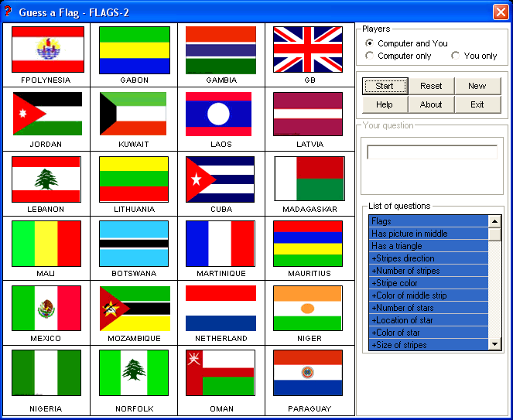Click the Paraguay flag
The width and height of the screenshot is (513, 420).
(x=307, y=373)
